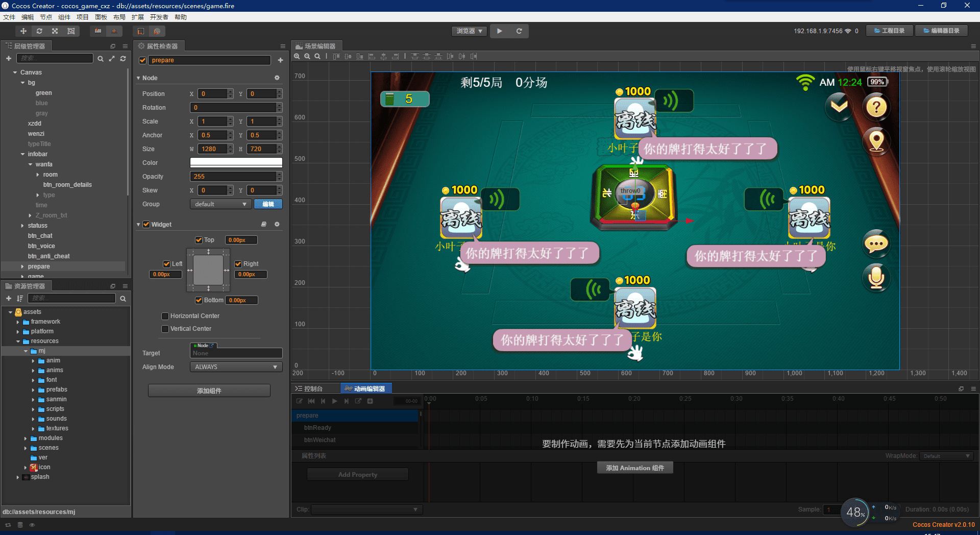The image size is (980, 535).
Task: Toggle animation record edit mode icon
Action: [300, 401]
